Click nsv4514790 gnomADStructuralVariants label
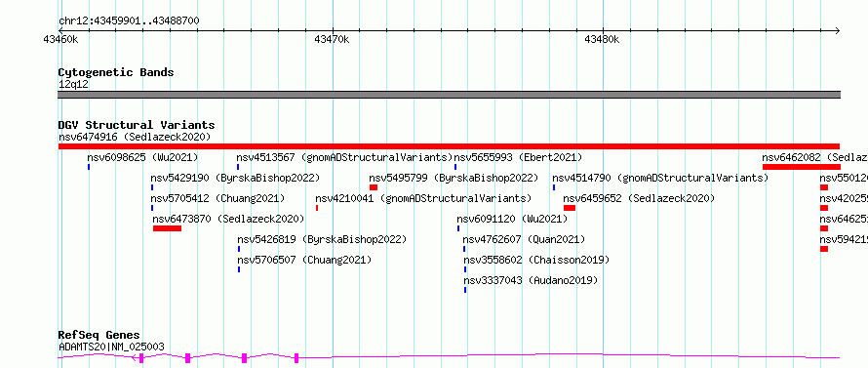The image size is (868, 368). [660, 178]
